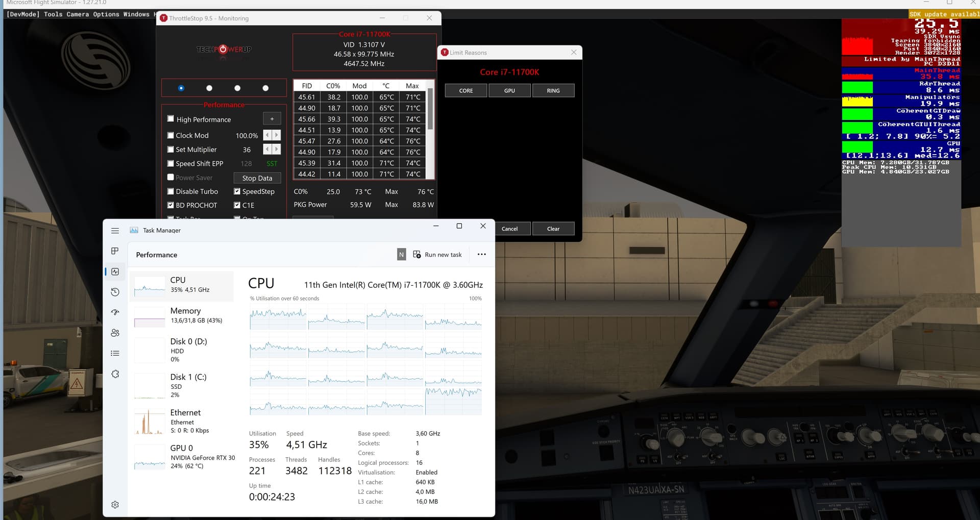Open Performance page icon in sidebar
980x520 pixels.
[115, 271]
